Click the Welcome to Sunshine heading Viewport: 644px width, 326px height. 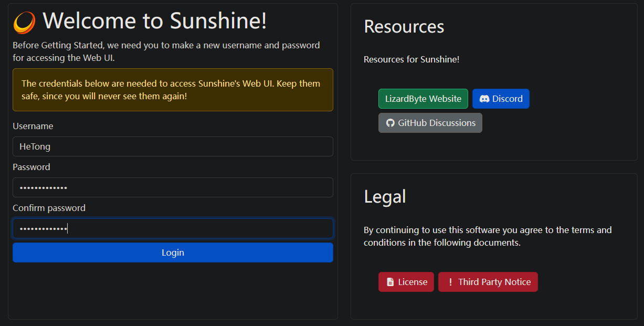pos(155,21)
